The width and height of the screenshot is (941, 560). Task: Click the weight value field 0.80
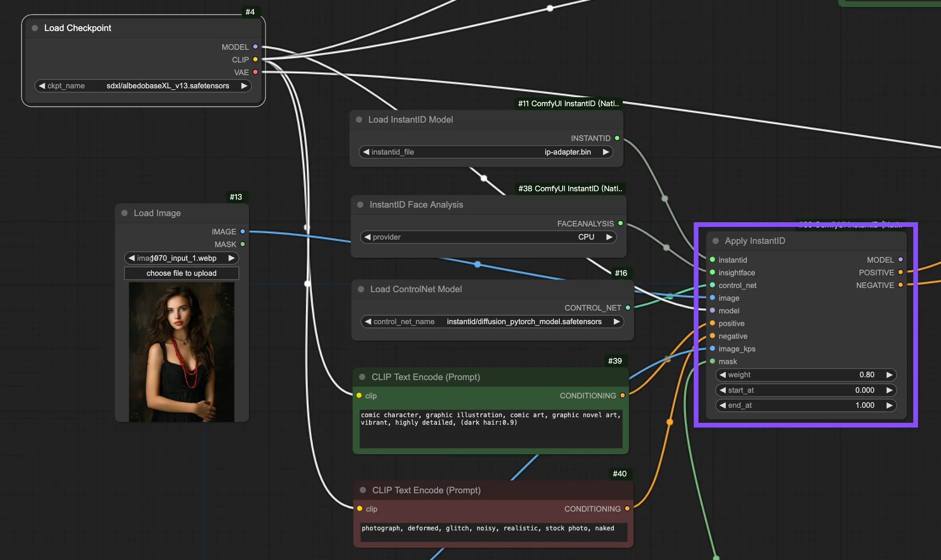(x=806, y=375)
